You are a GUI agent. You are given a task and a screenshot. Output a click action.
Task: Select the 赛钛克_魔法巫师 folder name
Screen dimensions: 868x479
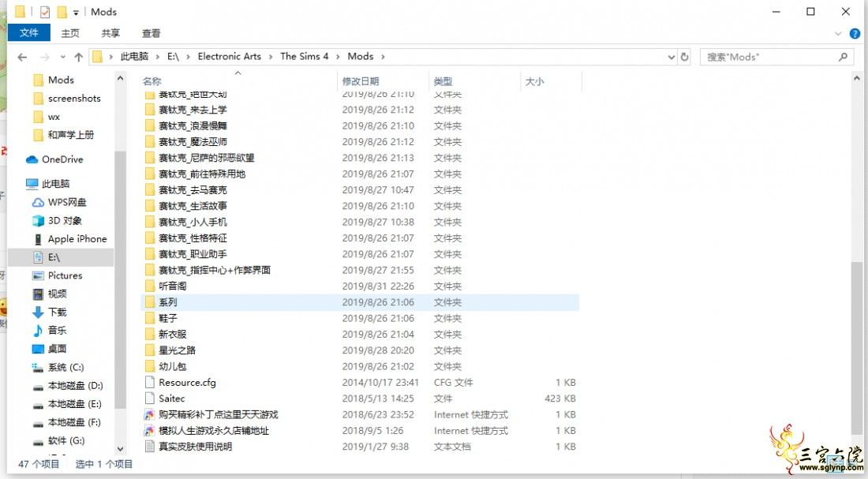(193, 142)
